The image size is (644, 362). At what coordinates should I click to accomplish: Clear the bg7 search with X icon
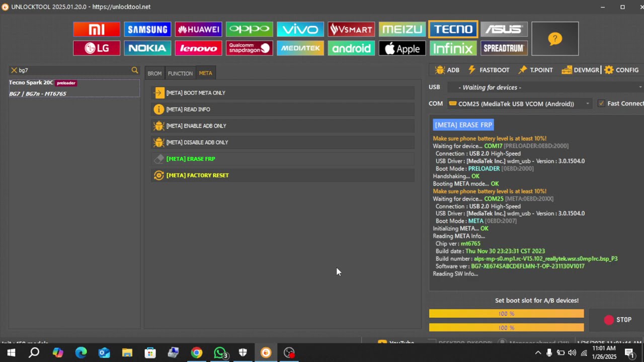[14, 70]
